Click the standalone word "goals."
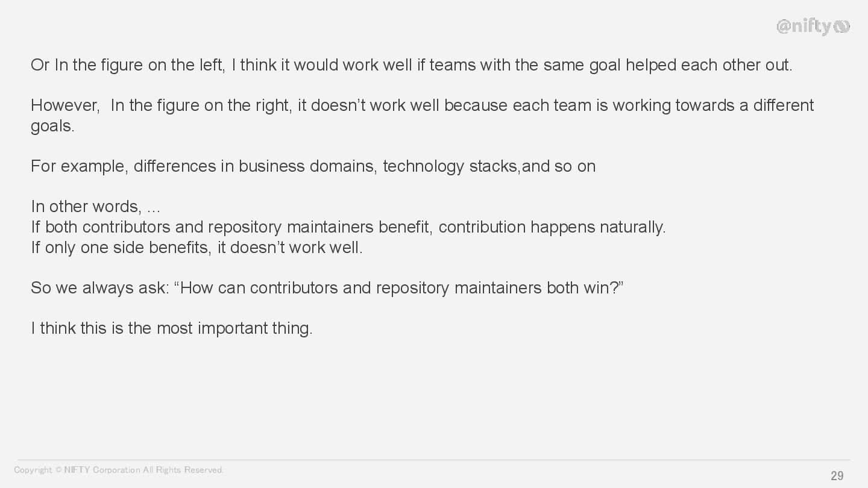868x488 pixels. pyautogui.click(x=52, y=126)
